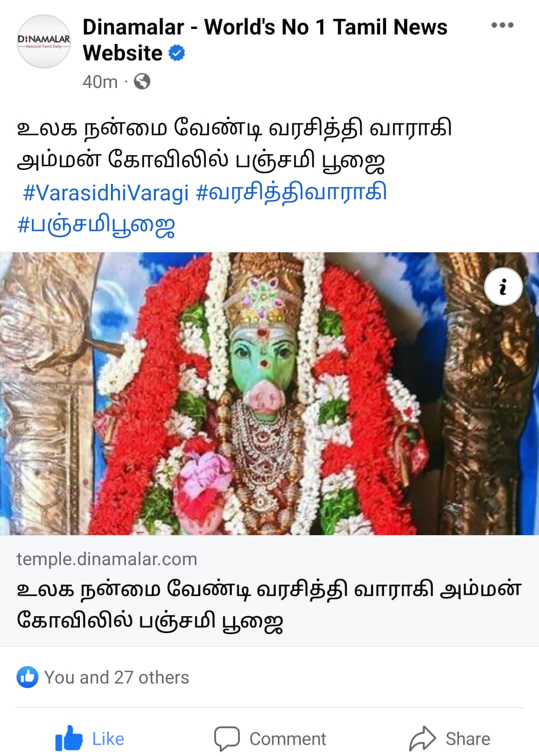Click the blue verified badge
The height and width of the screenshot is (756, 539).
[x=177, y=53]
